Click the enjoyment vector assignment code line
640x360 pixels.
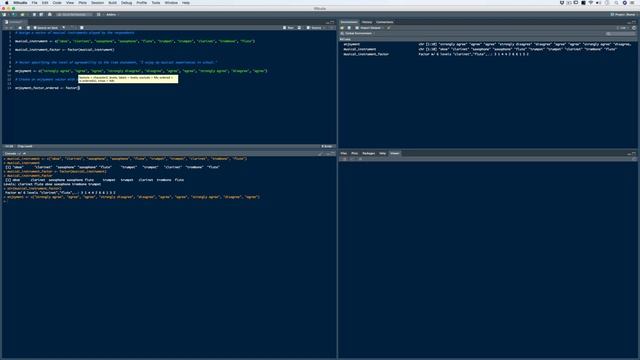coord(141,71)
